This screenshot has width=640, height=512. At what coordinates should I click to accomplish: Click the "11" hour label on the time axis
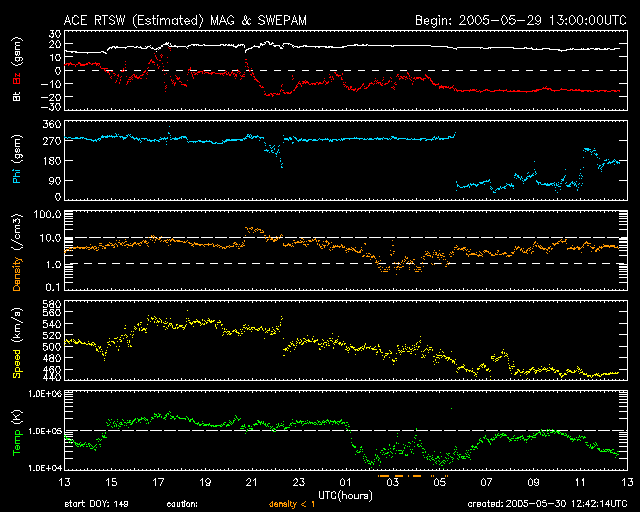tap(580, 482)
